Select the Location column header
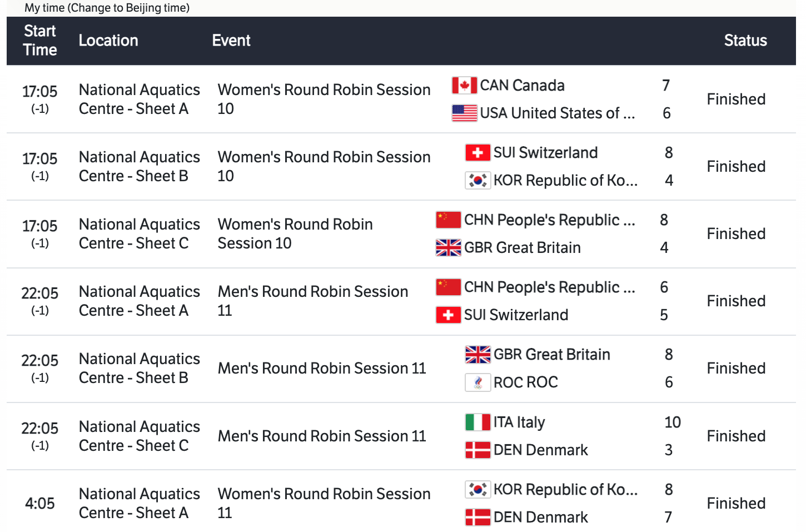This screenshot has height=532, width=806. [x=108, y=41]
